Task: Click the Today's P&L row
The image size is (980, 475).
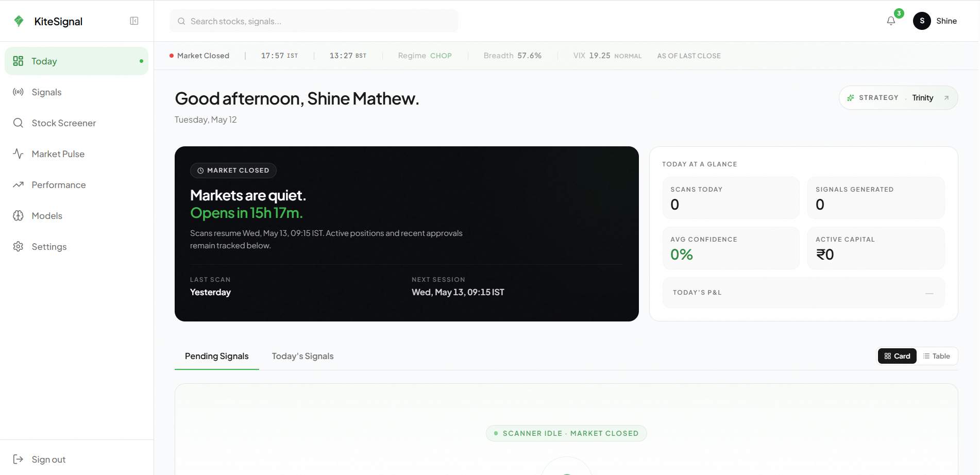Action: coord(804,293)
